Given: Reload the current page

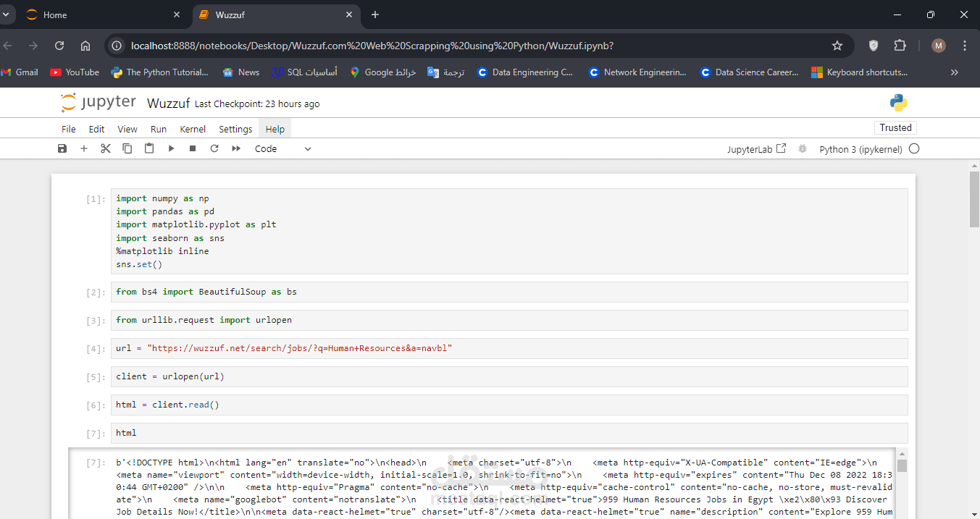Looking at the screenshot, I should [59, 46].
